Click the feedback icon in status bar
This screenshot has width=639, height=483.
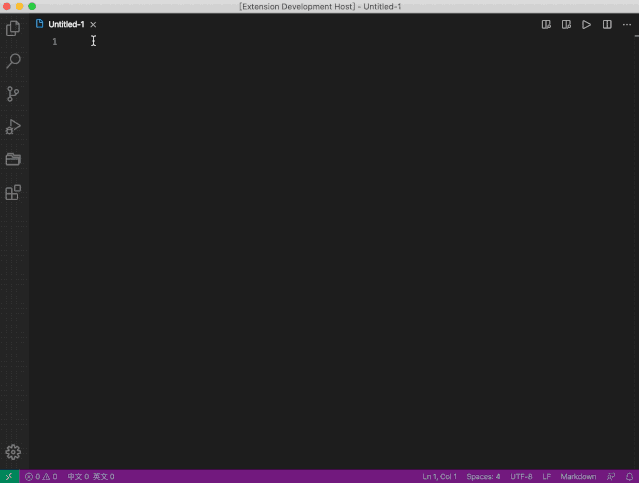pos(610,476)
